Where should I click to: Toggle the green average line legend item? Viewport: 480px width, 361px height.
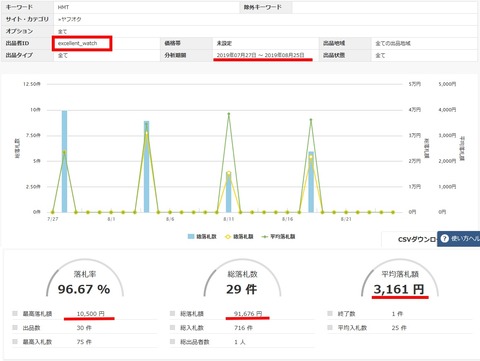(278, 237)
